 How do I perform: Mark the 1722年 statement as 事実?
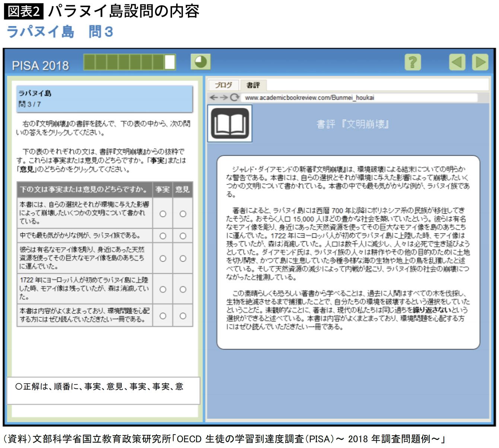click(x=163, y=289)
